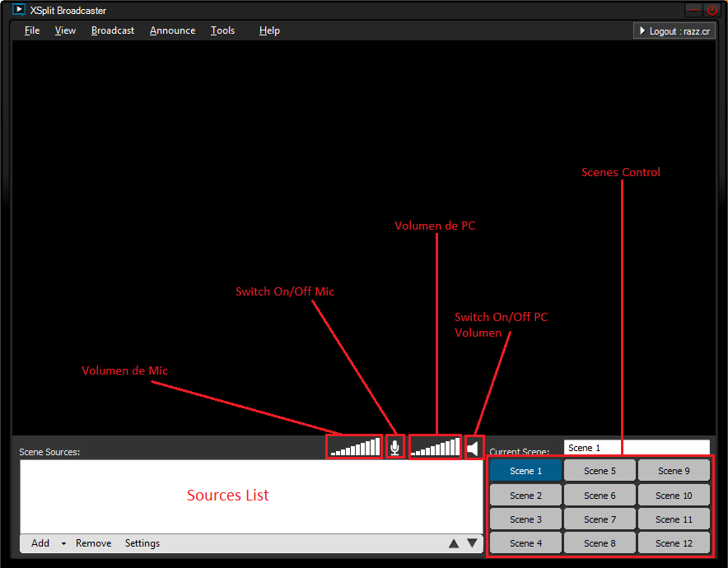728x568 pixels.
Task: Select the Scene 12 button
Action: [x=674, y=542]
